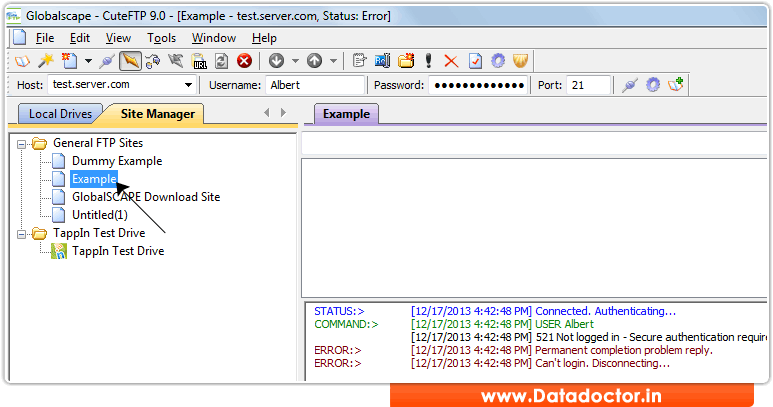Click the Port field showing 21
The image size is (773, 407).
pyautogui.click(x=589, y=85)
